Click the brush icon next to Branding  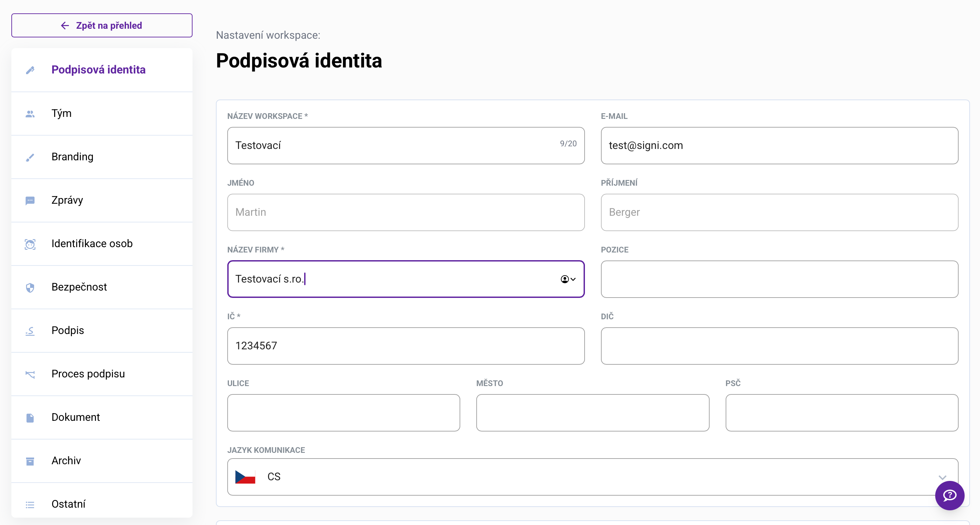(x=30, y=157)
